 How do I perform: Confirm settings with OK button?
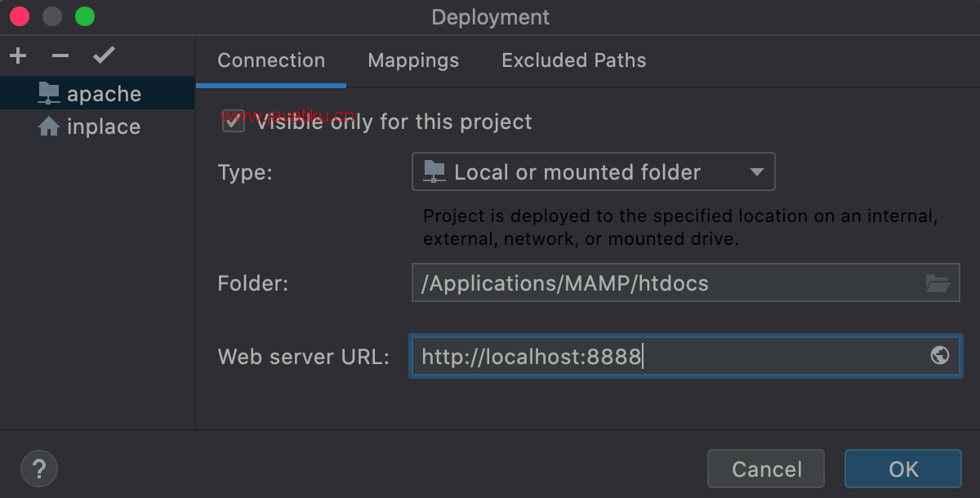tap(903, 469)
